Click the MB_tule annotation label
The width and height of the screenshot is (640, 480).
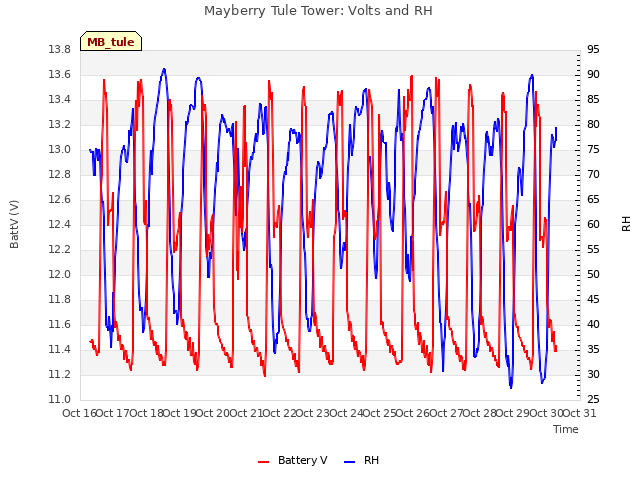click(111, 42)
